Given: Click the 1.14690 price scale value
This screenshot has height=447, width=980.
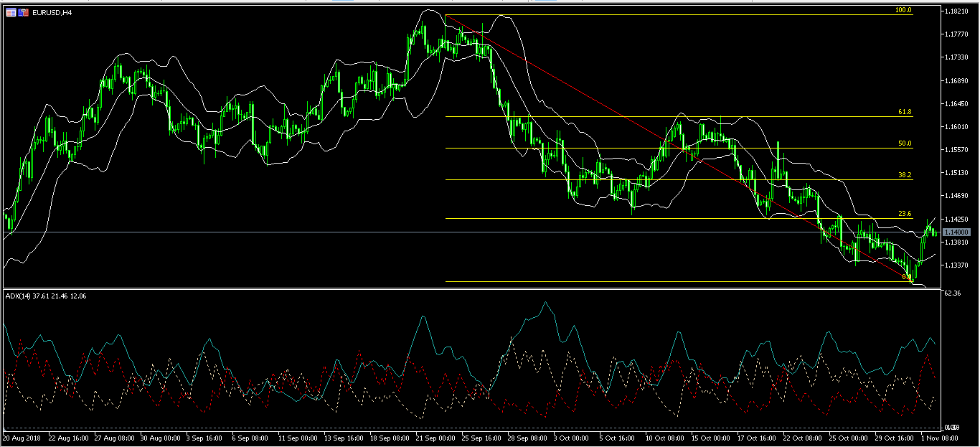Looking at the screenshot, I should click(957, 195).
